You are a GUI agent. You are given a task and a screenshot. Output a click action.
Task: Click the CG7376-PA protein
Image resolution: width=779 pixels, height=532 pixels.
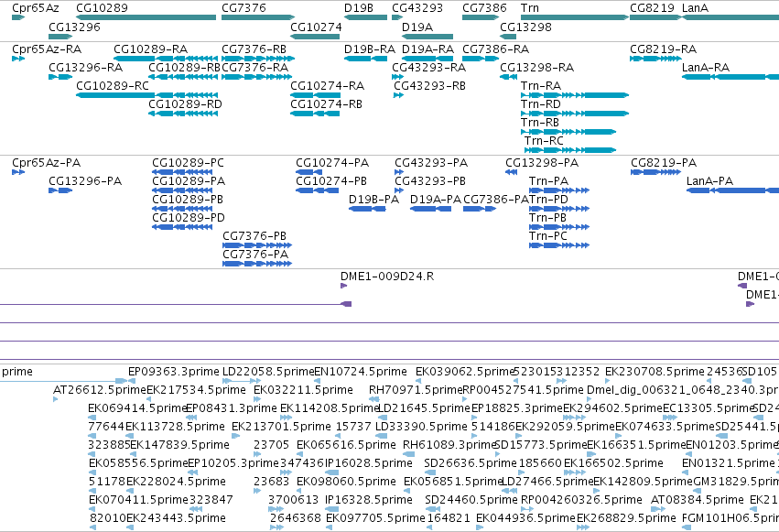click(257, 264)
